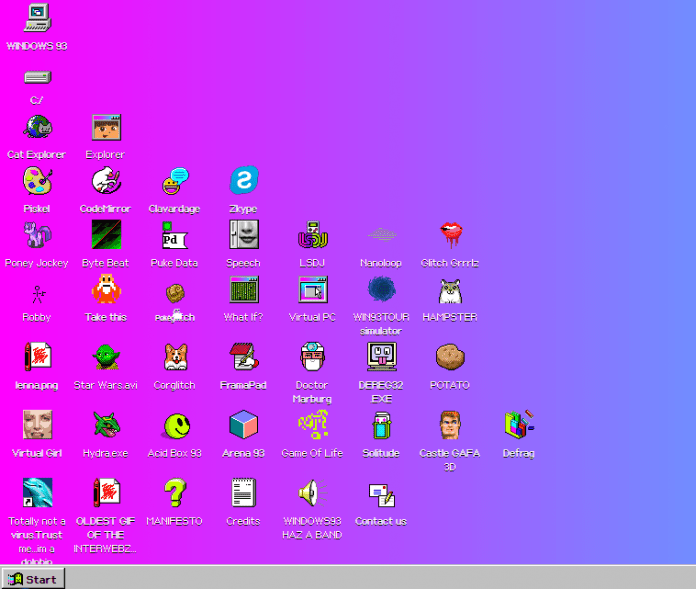
Task: Launch the What If? app
Action: pos(244,289)
